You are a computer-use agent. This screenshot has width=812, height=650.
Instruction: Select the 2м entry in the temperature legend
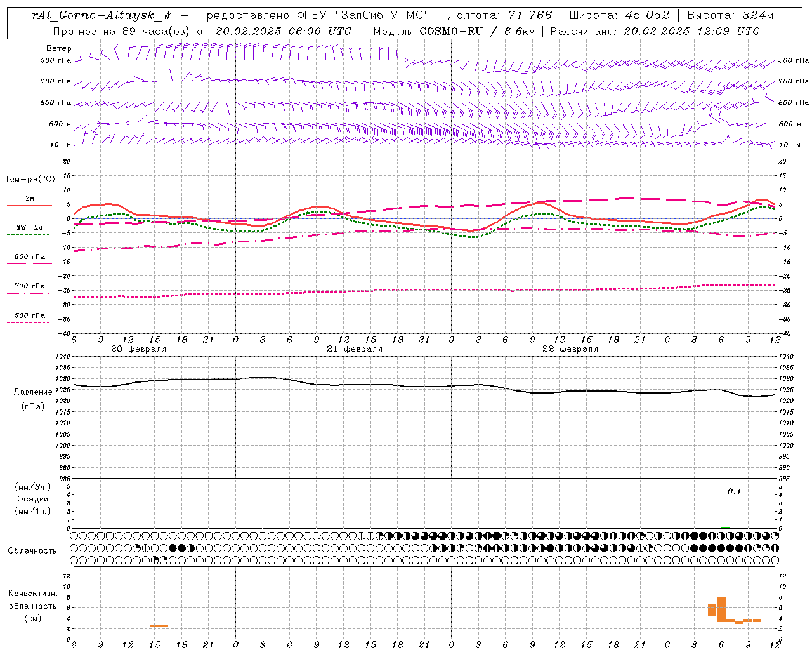[x=30, y=198]
